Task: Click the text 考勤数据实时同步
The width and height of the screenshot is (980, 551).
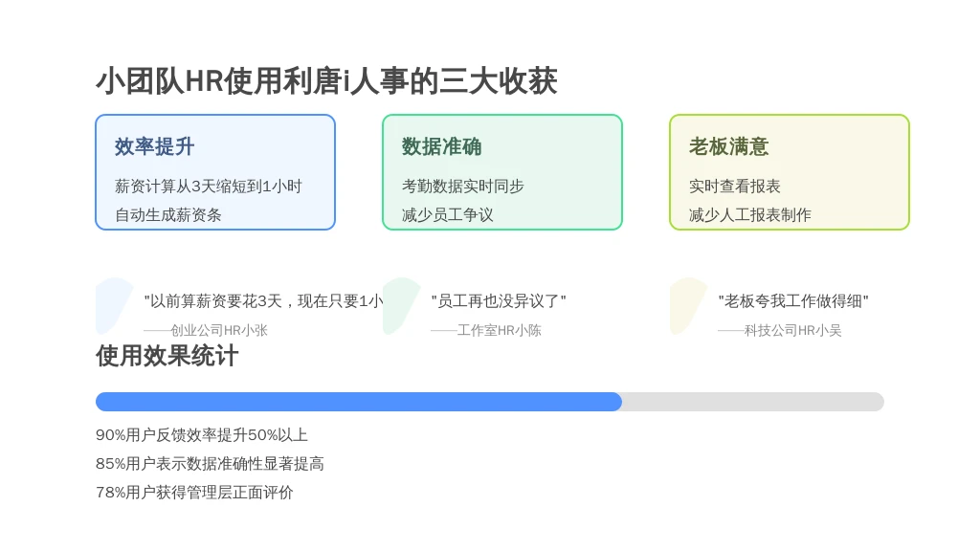Action: 462,187
